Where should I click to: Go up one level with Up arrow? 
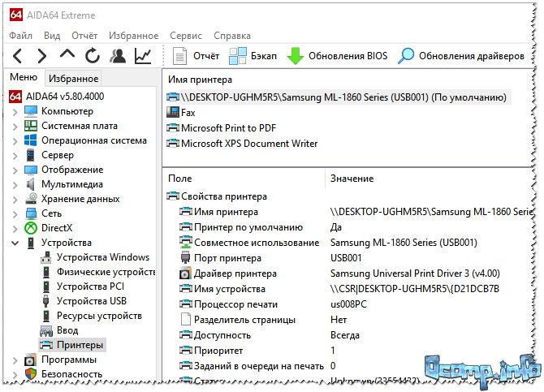67,54
